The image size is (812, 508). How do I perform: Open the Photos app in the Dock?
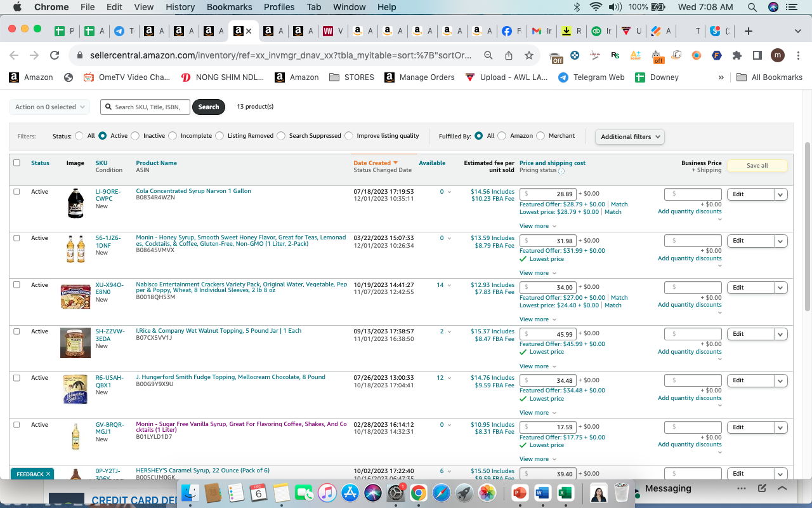pos(487,493)
